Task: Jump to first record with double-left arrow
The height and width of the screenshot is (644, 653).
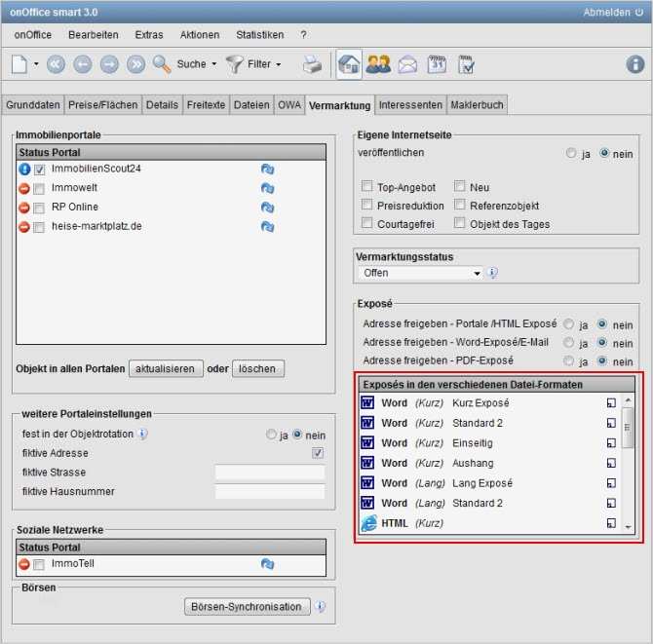Action: 56,64
